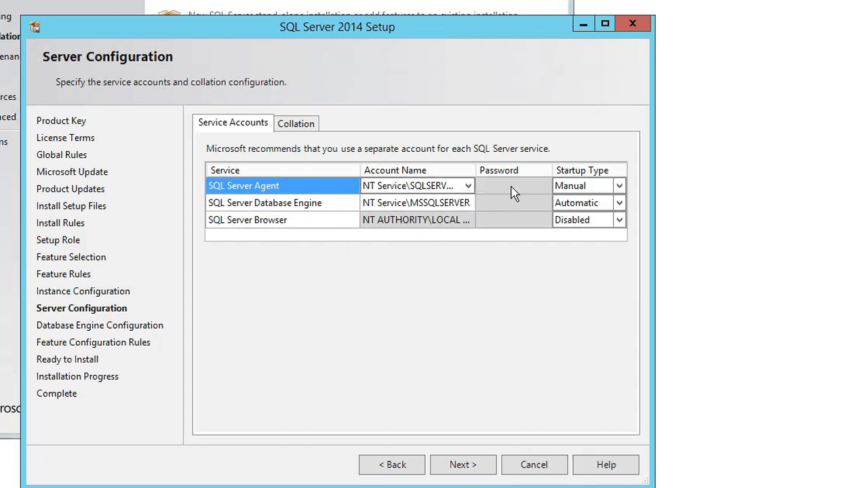This screenshot has height=488, width=868.
Task: Click the Account Name column header
Action: point(418,170)
